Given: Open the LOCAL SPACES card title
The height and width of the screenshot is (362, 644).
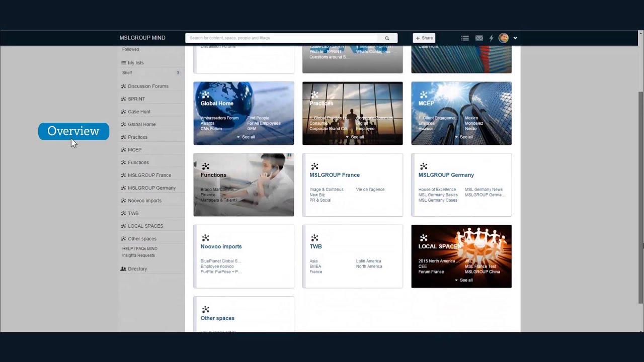Looking at the screenshot, I should coord(440,246).
